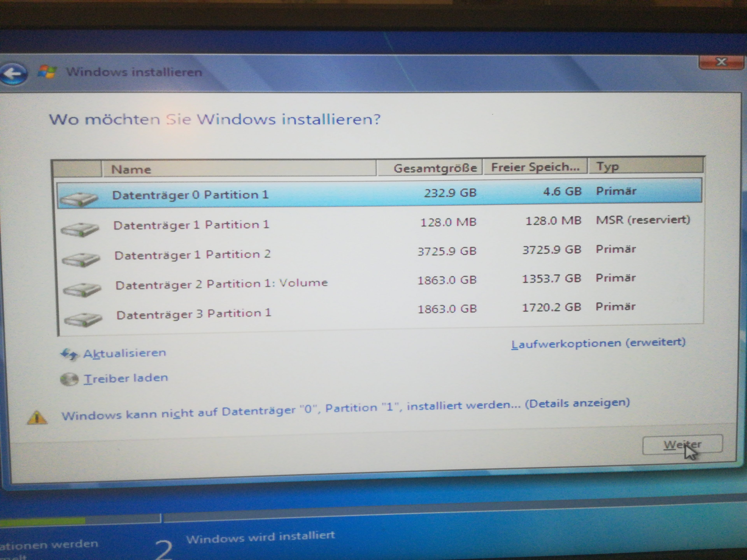Open Laufwerkoptionen (erweitert) link
Screen dimensions: 747x560
tap(598, 343)
